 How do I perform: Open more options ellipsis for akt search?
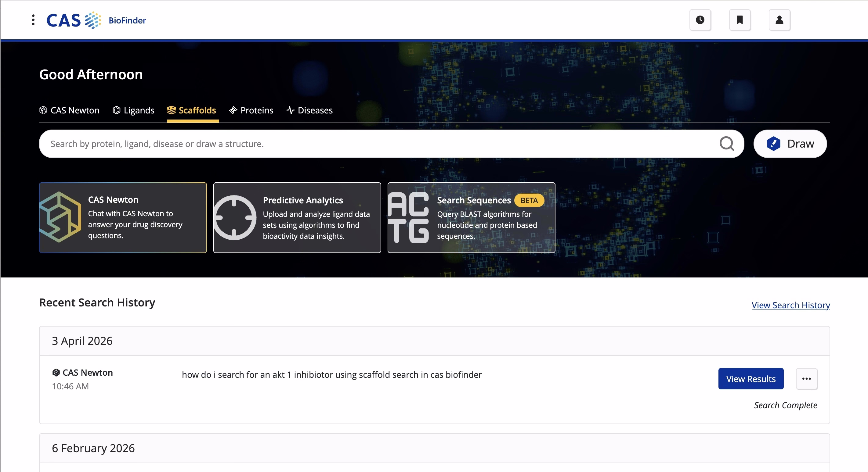click(807, 379)
